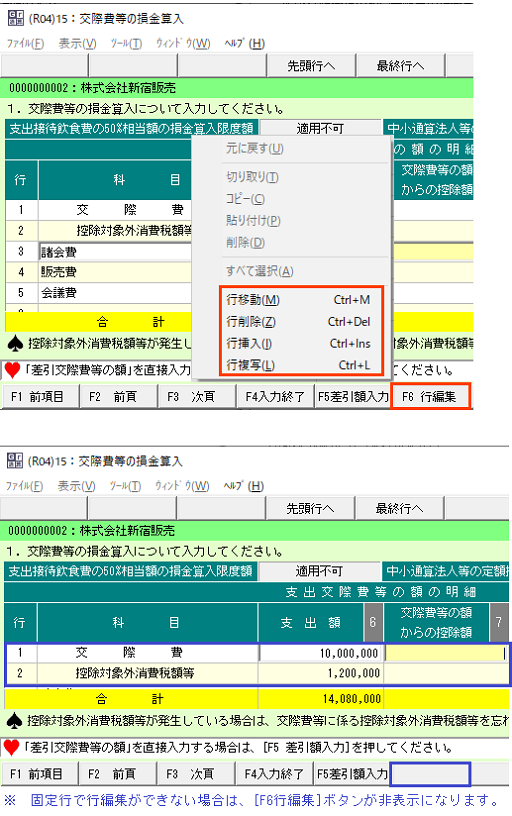Click 先頭行へ in the window showing 14,080,000
512x816 pixels.
pyautogui.click(x=310, y=508)
